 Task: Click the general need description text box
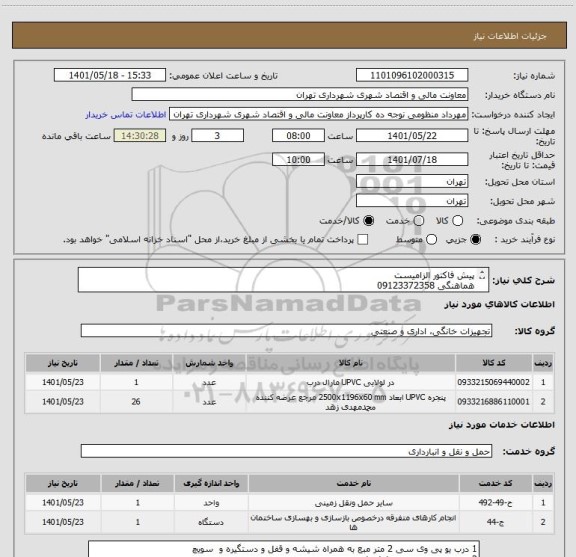[283, 280]
